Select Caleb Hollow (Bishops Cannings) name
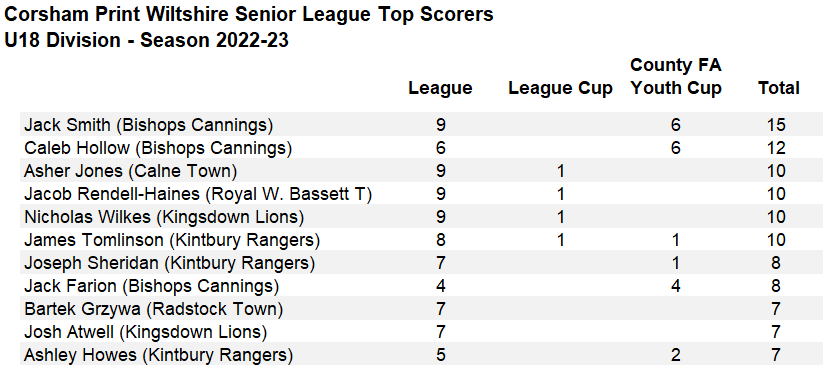 pos(157,148)
